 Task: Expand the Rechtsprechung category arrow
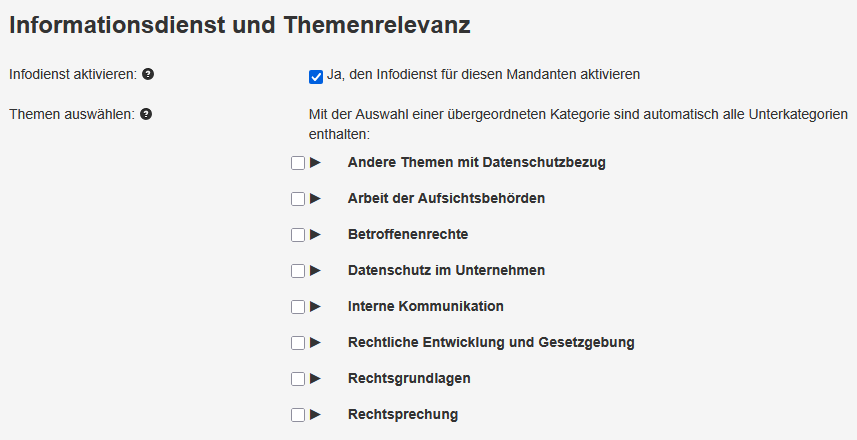point(315,414)
